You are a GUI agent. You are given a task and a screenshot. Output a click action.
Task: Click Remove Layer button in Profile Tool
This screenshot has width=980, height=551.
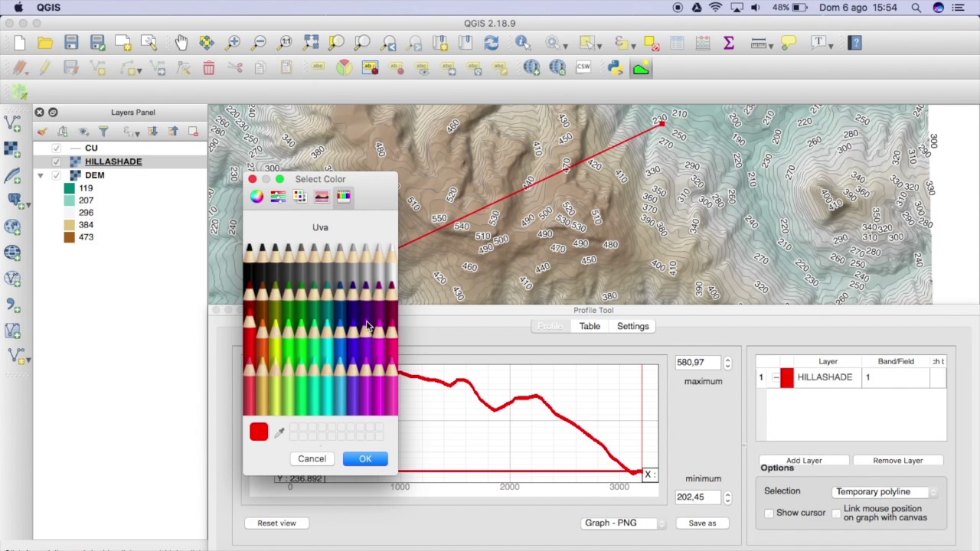(898, 461)
